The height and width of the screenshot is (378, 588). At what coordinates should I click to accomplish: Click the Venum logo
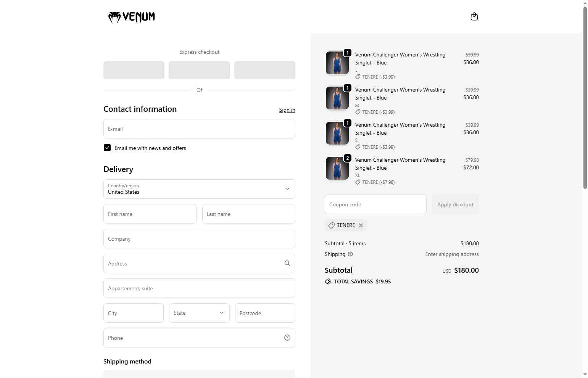[x=132, y=17]
